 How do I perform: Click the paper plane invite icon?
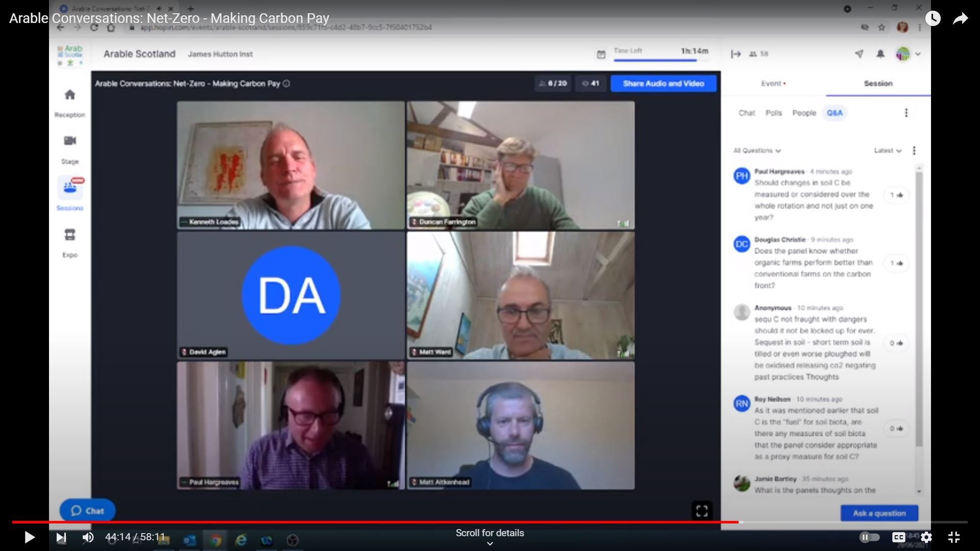pyautogui.click(x=860, y=54)
